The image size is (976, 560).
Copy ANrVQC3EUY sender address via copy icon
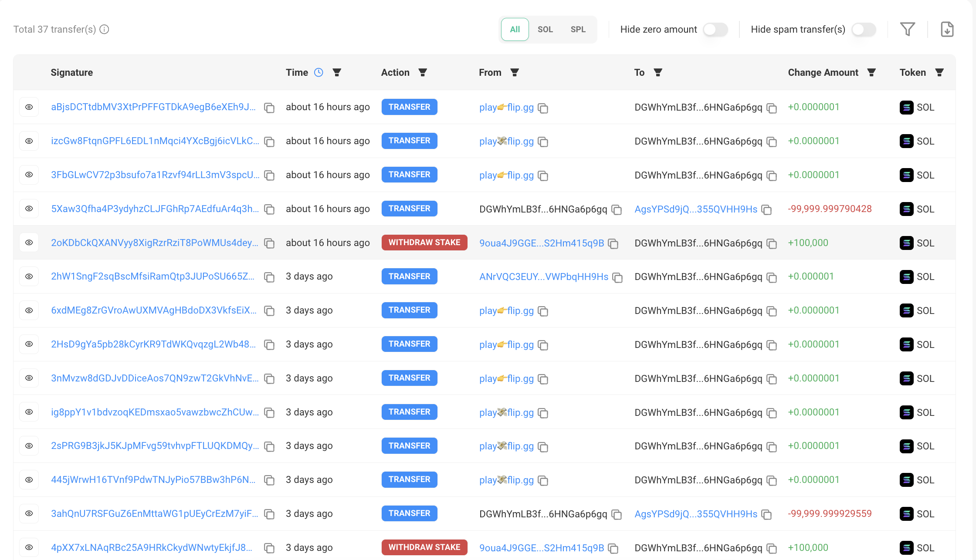[617, 277]
